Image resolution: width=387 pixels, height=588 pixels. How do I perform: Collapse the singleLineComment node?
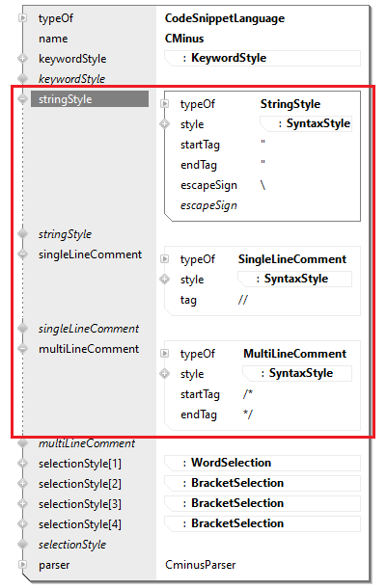(x=23, y=254)
